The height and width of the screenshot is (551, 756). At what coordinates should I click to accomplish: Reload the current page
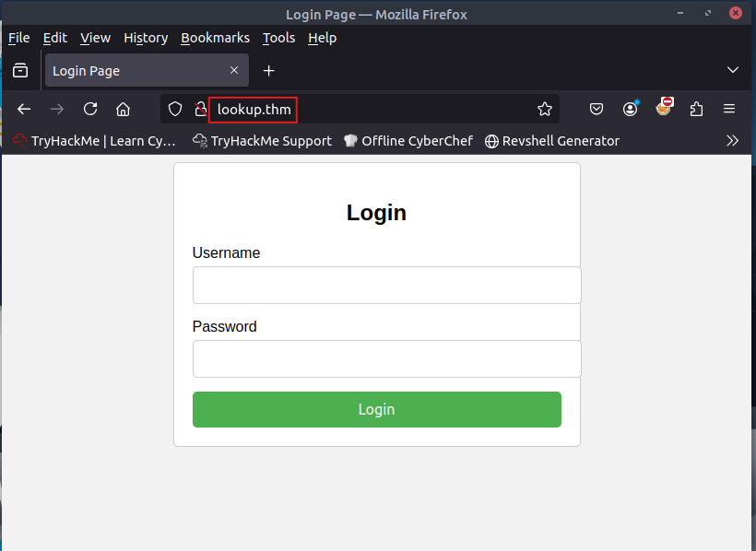click(x=90, y=109)
